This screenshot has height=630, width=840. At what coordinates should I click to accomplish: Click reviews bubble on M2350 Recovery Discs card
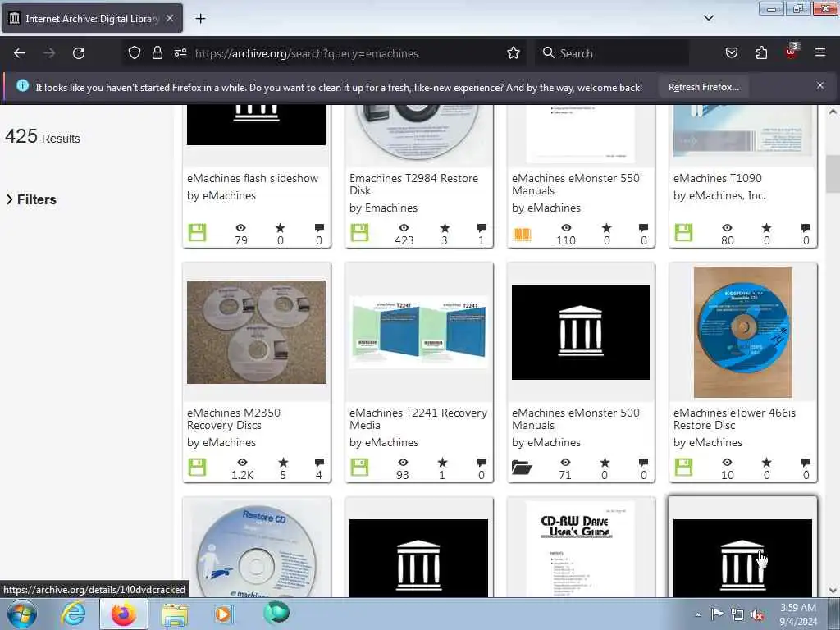coord(319,463)
